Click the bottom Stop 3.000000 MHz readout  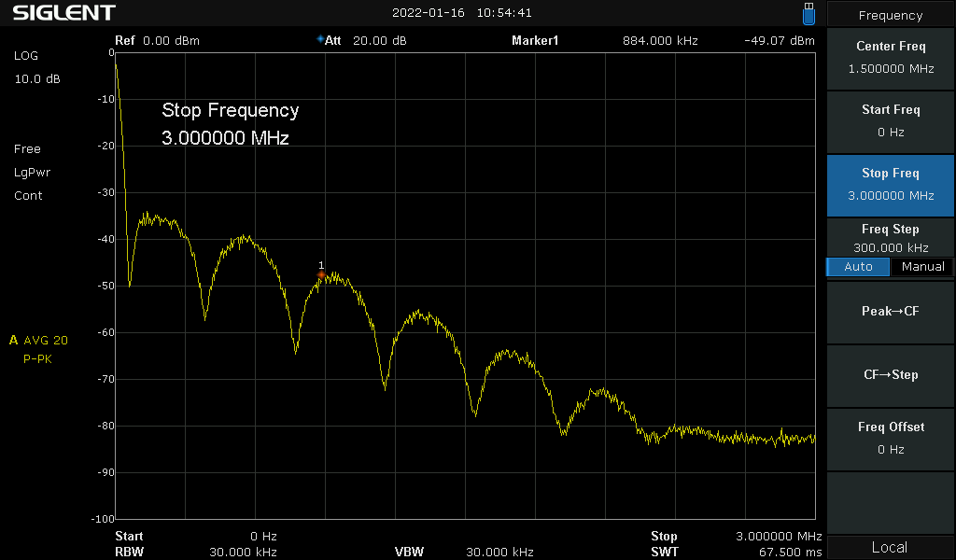[x=737, y=537]
